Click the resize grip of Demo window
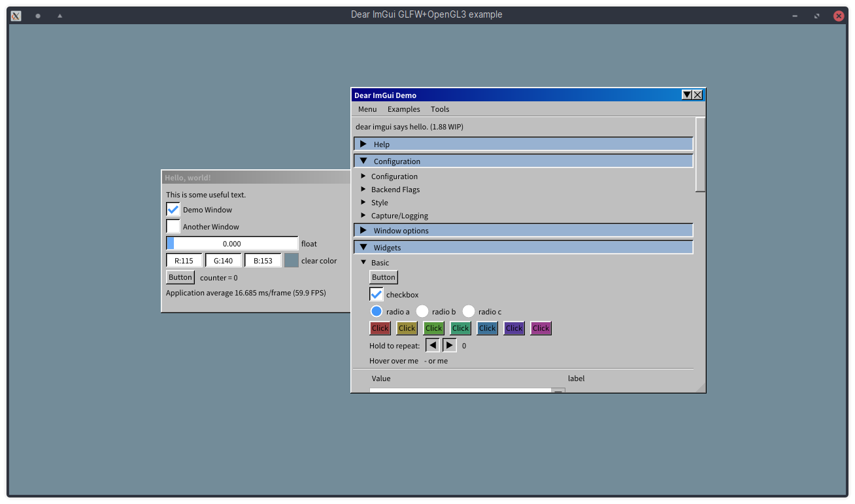855x504 pixels. [700, 387]
